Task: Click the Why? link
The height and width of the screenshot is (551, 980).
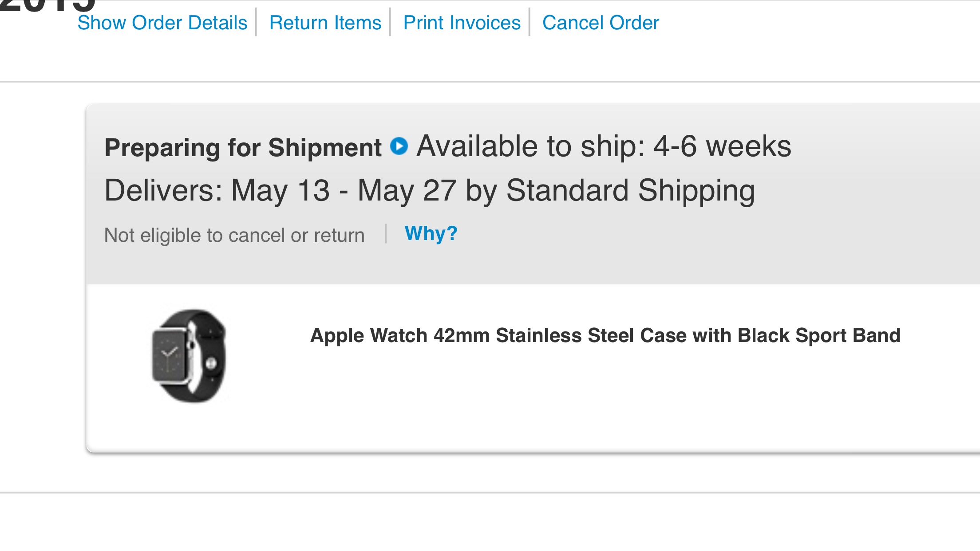Action: coord(431,233)
